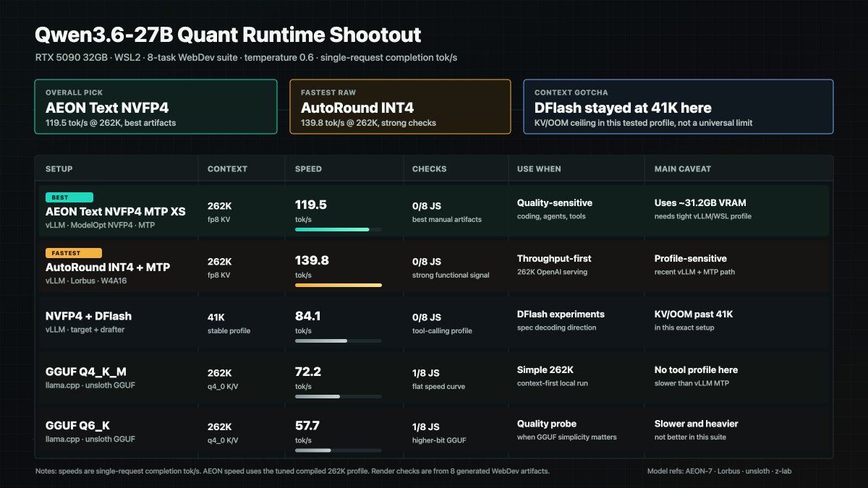Click the MAIN CAVEAT column header
868x488 pixels.
click(x=683, y=169)
